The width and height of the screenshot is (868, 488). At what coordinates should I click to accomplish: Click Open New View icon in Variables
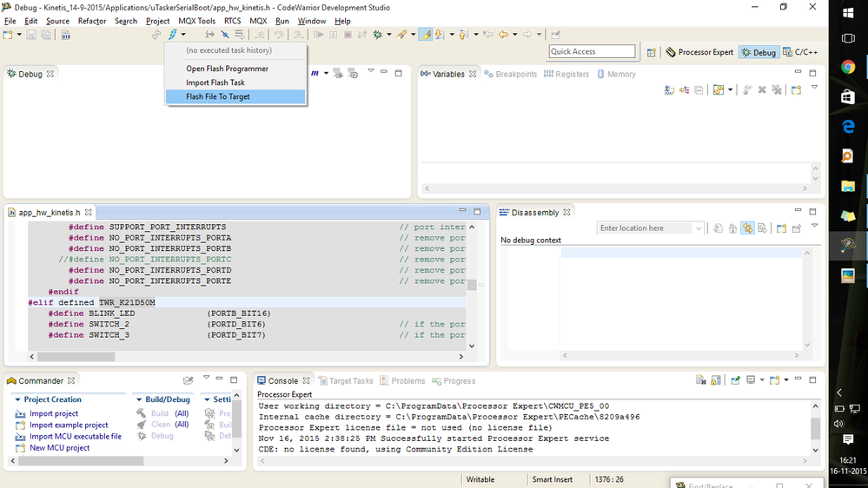coord(796,89)
